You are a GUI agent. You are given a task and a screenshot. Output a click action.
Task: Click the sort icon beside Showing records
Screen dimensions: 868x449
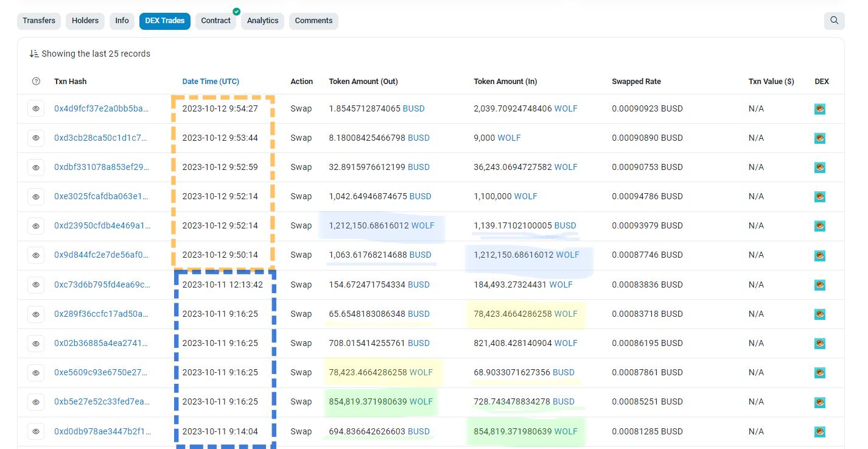(34, 54)
